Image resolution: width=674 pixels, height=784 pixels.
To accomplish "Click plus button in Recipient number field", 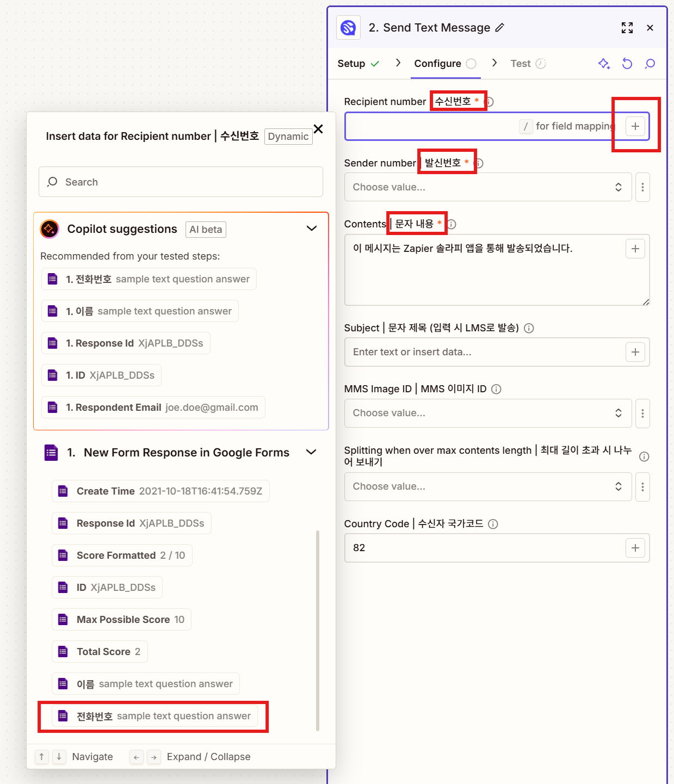I will (635, 126).
